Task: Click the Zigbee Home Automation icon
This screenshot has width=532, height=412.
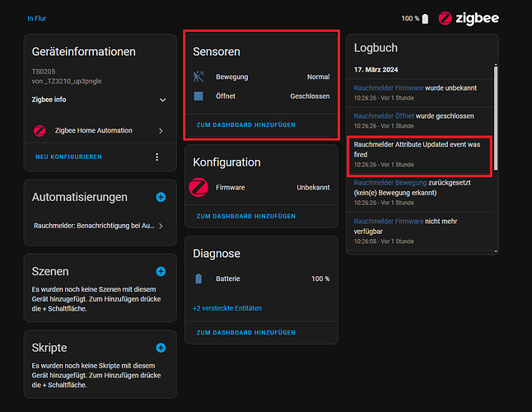Action: tap(40, 131)
